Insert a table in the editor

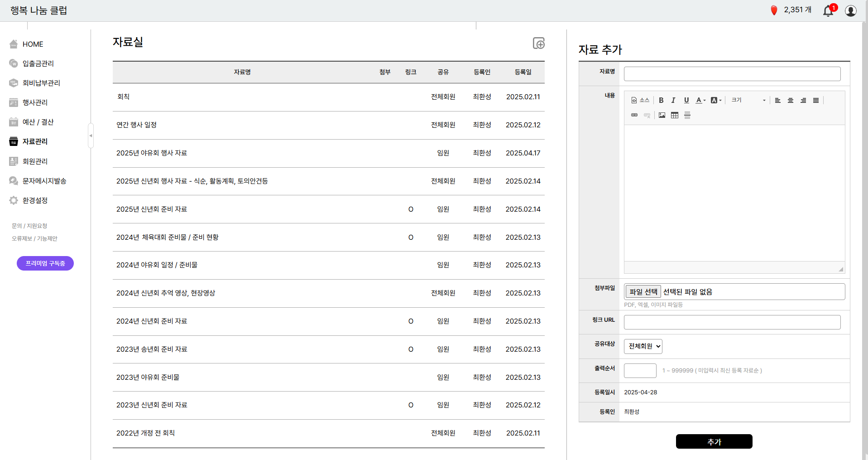point(674,115)
